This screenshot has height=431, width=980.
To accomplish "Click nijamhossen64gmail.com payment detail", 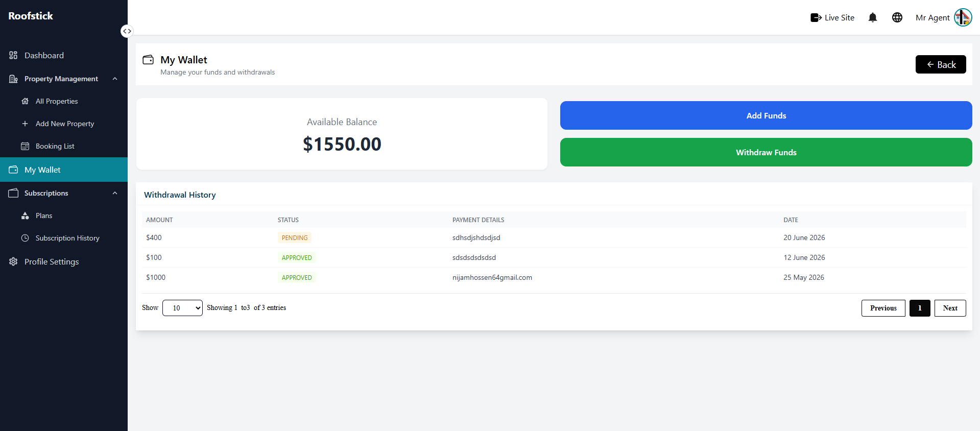I will pyautogui.click(x=492, y=277).
